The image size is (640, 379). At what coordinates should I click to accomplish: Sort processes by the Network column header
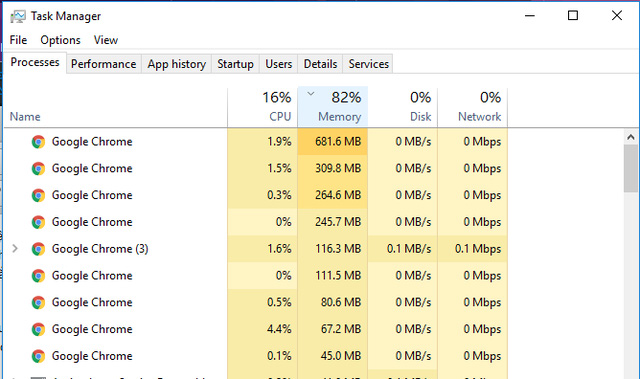coord(473,107)
